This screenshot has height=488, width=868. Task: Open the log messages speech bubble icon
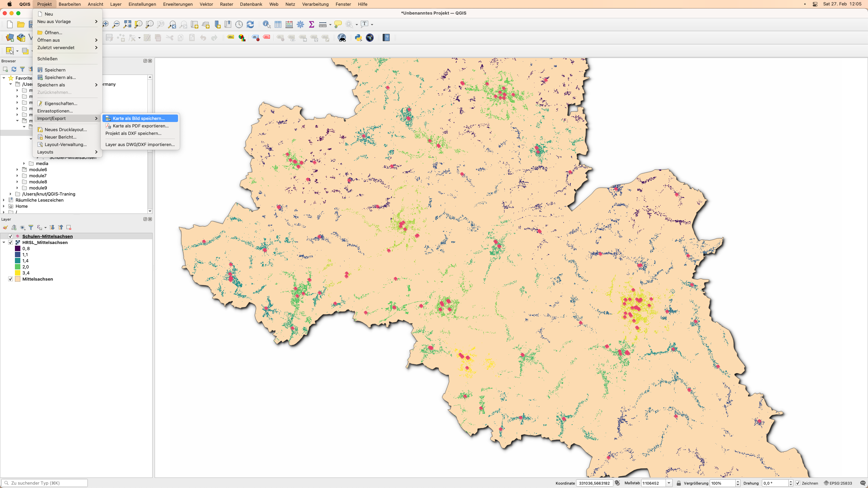(x=863, y=483)
